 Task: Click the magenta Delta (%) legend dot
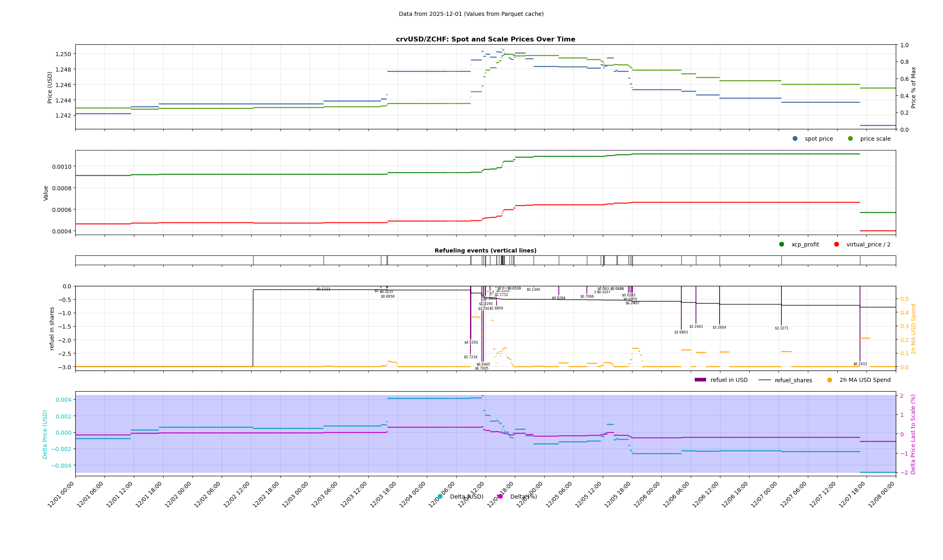tap(500, 497)
